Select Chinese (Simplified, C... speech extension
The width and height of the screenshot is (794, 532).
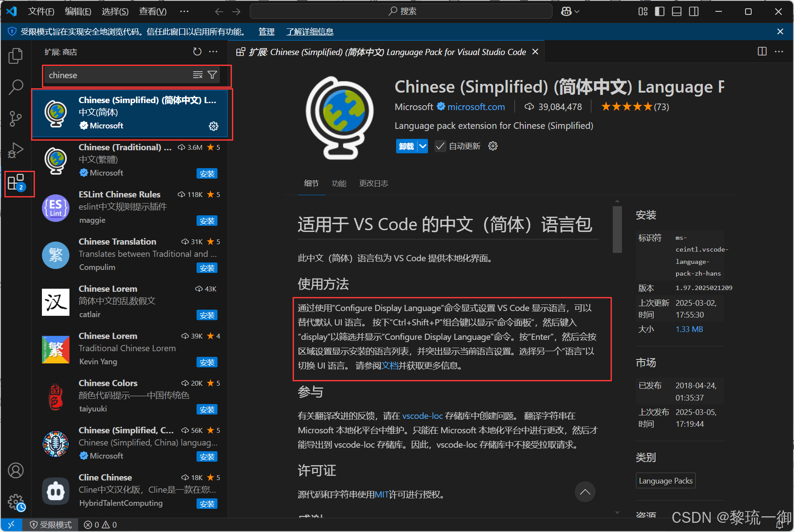coord(130,443)
